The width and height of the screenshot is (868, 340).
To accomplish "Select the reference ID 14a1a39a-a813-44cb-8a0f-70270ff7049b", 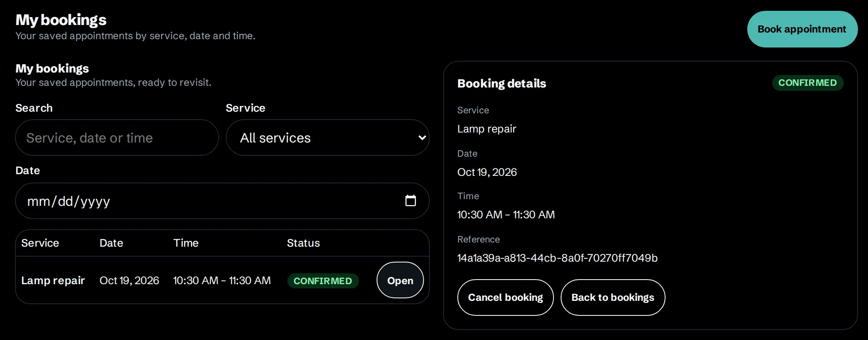I will (x=557, y=258).
